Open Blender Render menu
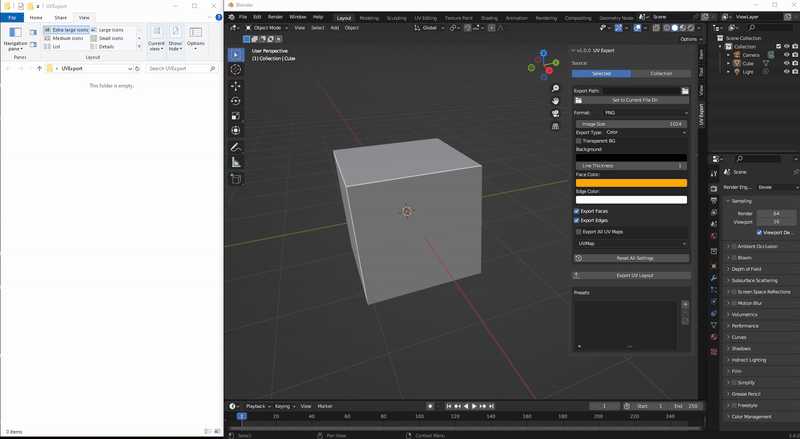The image size is (800, 439). pos(275,17)
